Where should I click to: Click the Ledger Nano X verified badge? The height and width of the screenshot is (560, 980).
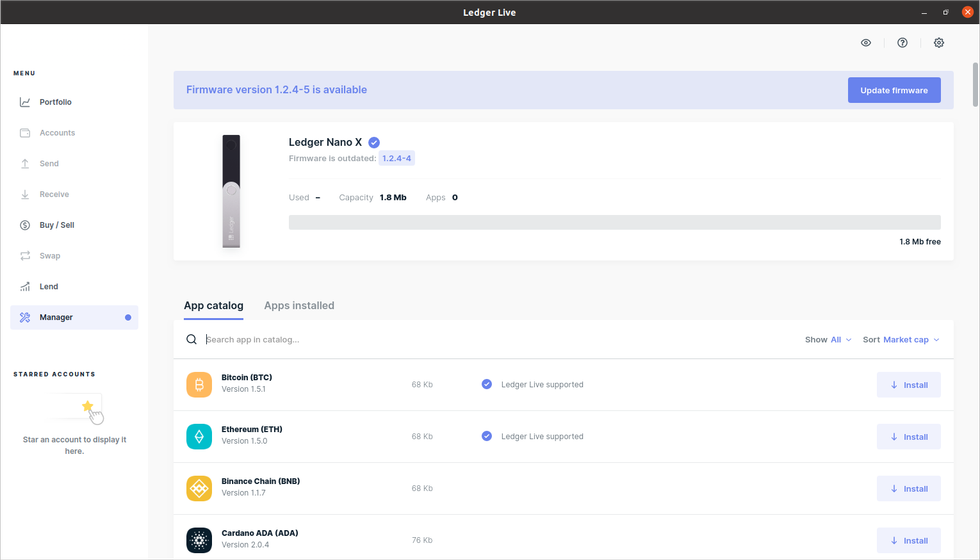[374, 142]
